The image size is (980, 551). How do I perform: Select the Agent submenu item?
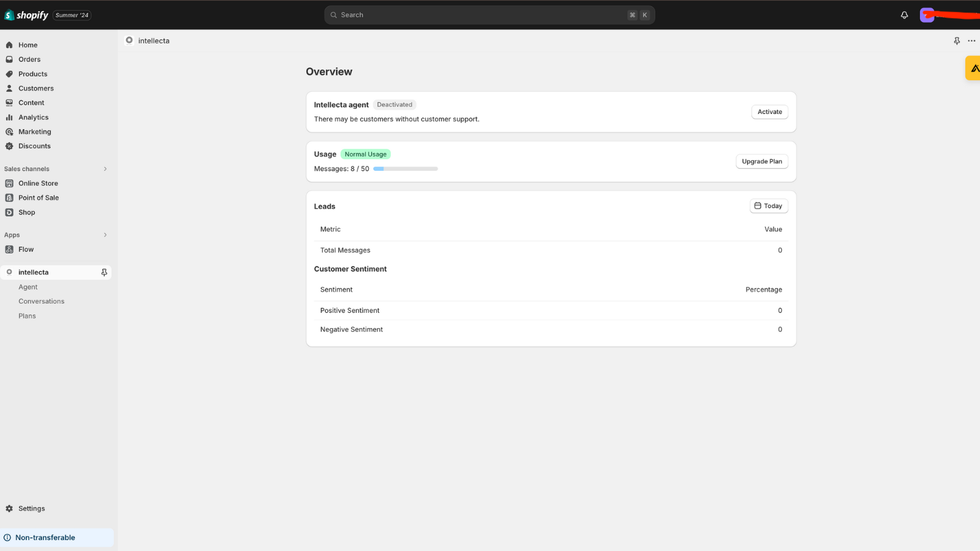pos(28,287)
